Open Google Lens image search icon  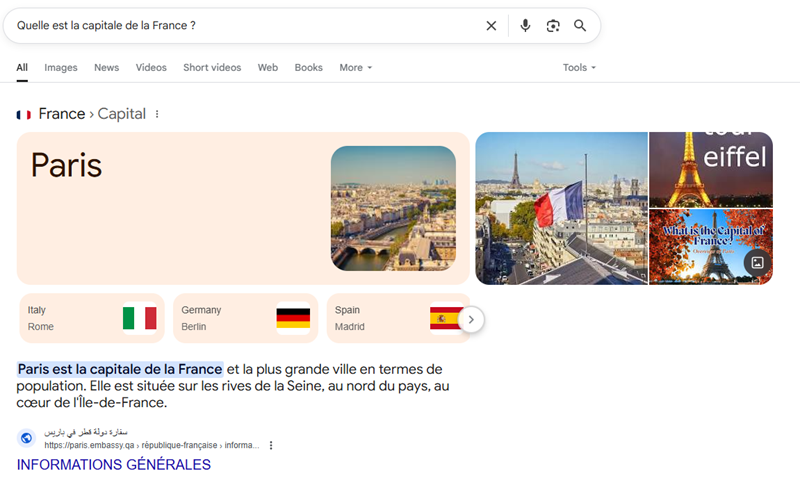pyautogui.click(x=553, y=26)
